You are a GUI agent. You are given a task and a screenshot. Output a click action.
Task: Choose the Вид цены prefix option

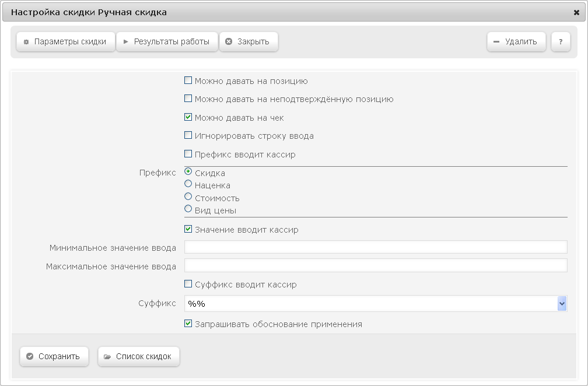pos(188,209)
